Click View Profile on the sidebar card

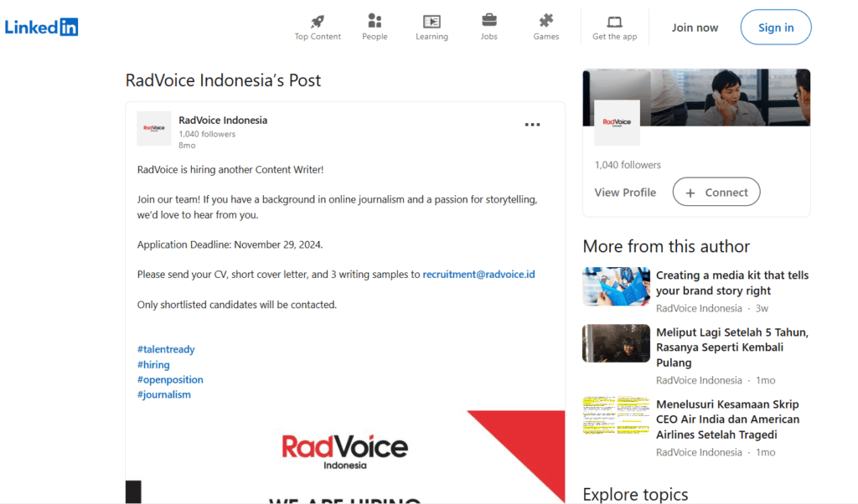625,193
